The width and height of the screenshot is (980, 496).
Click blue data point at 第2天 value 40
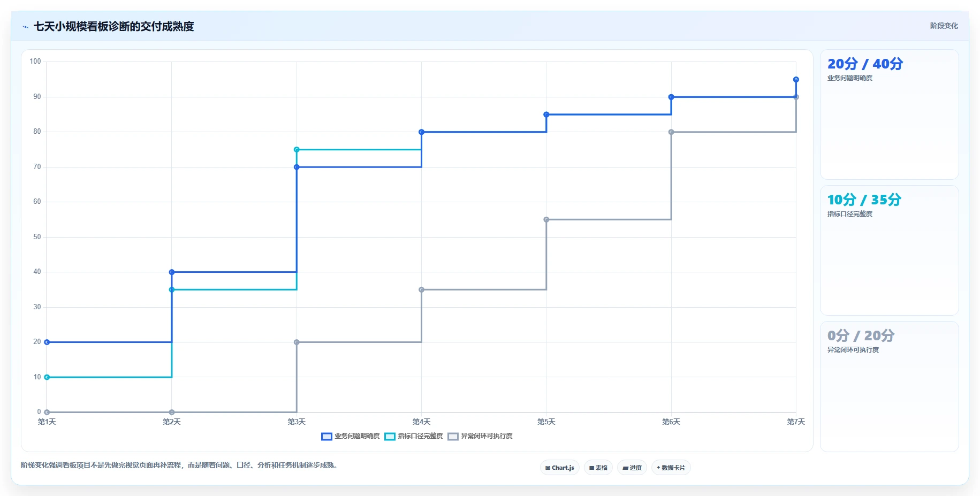172,272
